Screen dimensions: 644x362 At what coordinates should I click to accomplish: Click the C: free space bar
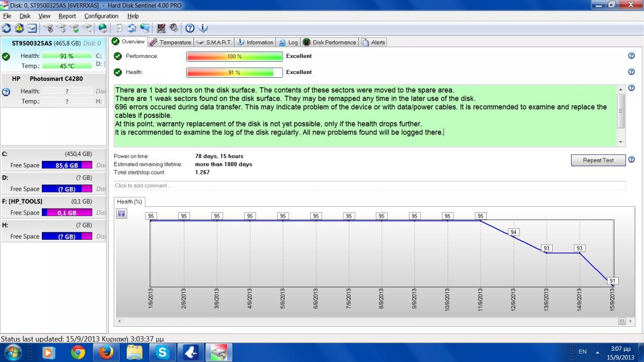point(67,165)
